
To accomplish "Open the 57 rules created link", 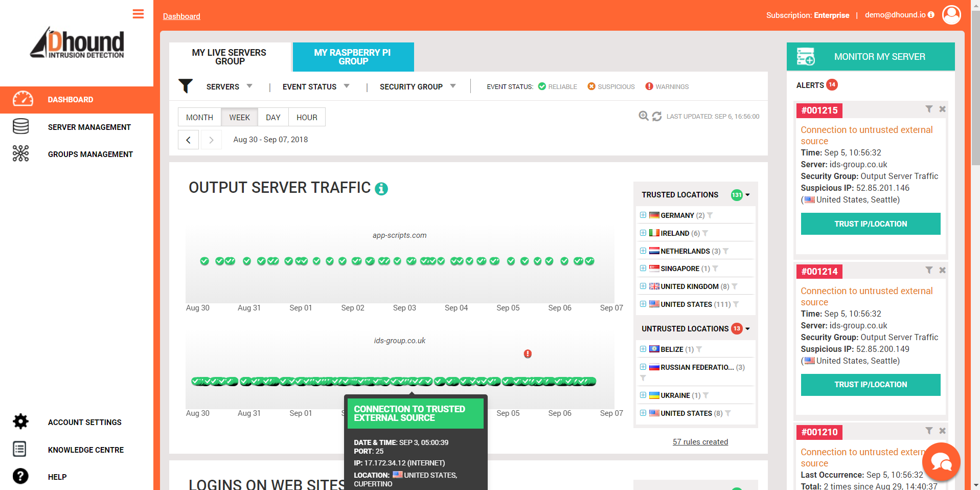I will (x=700, y=442).
